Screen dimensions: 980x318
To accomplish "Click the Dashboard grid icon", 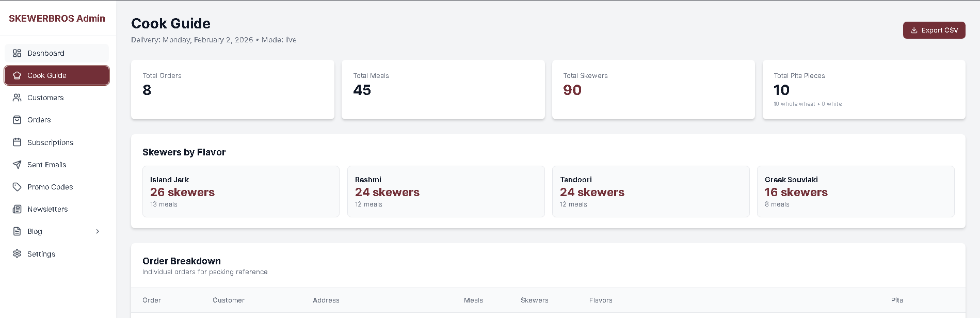I will pos(17,53).
